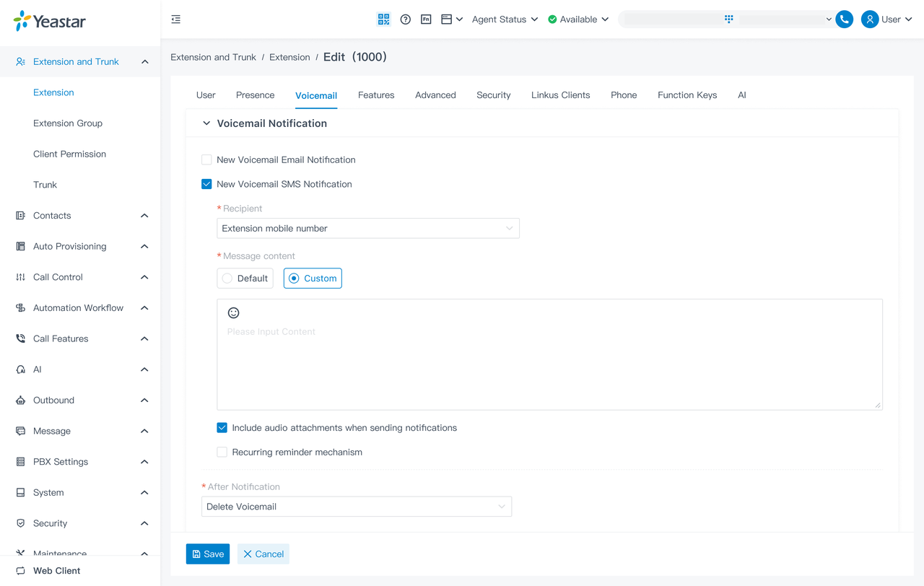Open the User account dropdown arrow
The width and height of the screenshot is (924, 586).
click(x=909, y=19)
